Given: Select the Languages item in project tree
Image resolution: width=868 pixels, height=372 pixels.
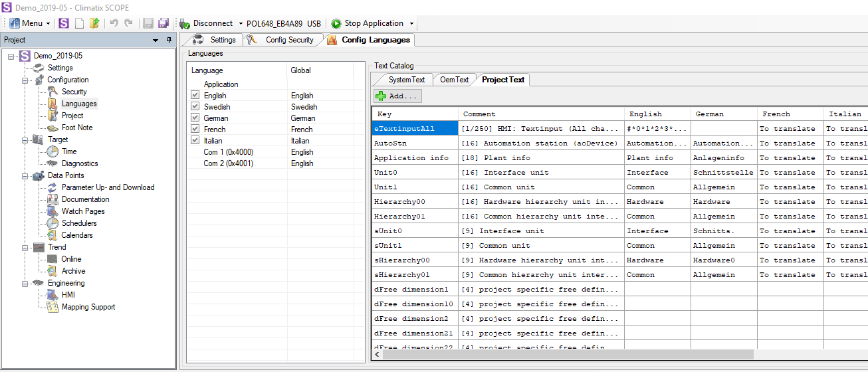Looking at the screenshot, I should point(79,104).
